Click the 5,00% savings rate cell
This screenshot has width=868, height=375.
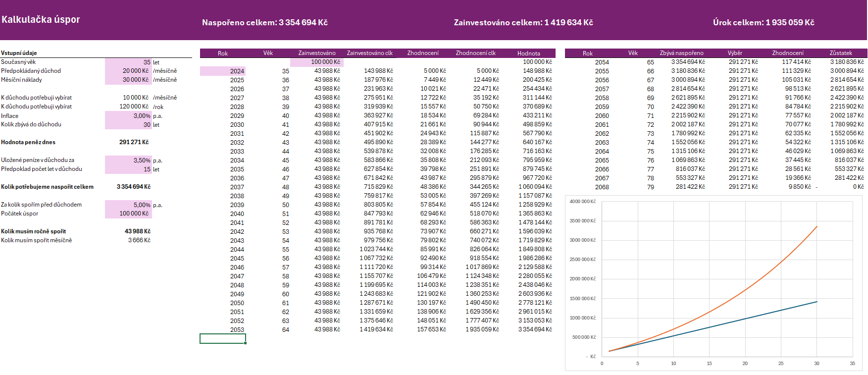[128, 205]
